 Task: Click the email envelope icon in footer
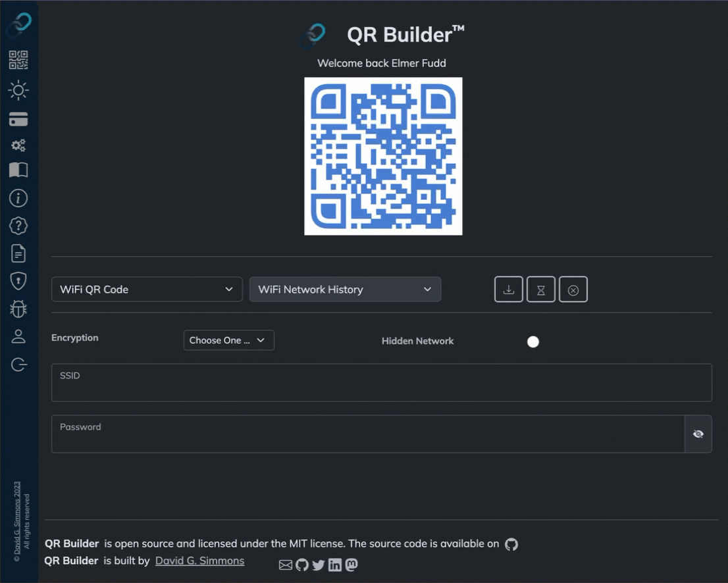pyautogui.click(x=286, y=565)
